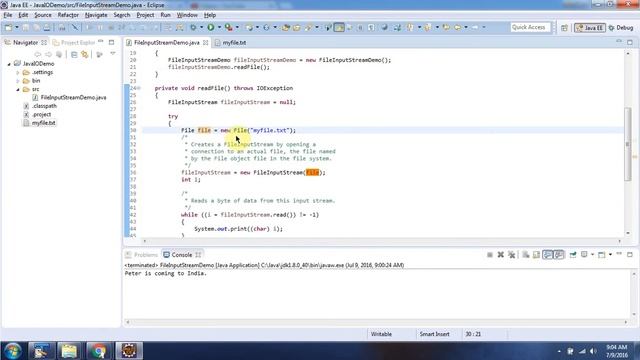Open the Open Perspective icon beside Java EE
This screenshot has height=360, width=640.
564,28
